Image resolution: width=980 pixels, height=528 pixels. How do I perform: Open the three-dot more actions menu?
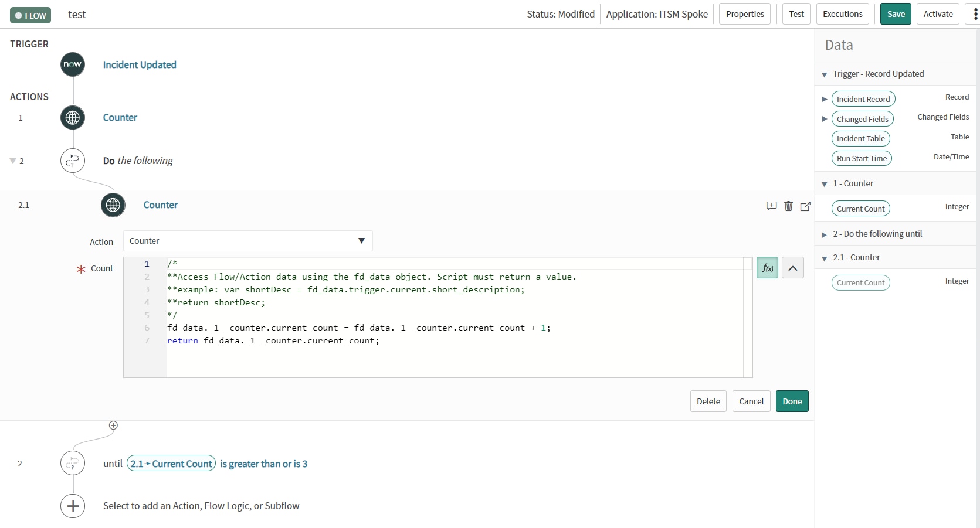975,14
